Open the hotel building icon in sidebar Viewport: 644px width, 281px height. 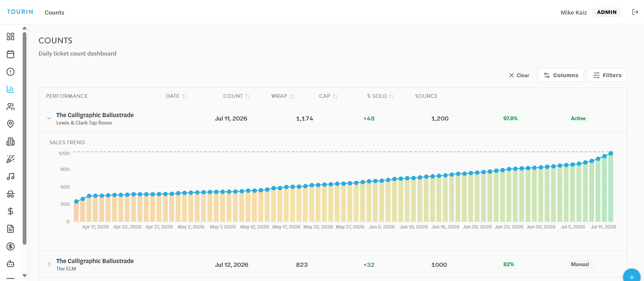pyautogui.click(x=11, y=142)
